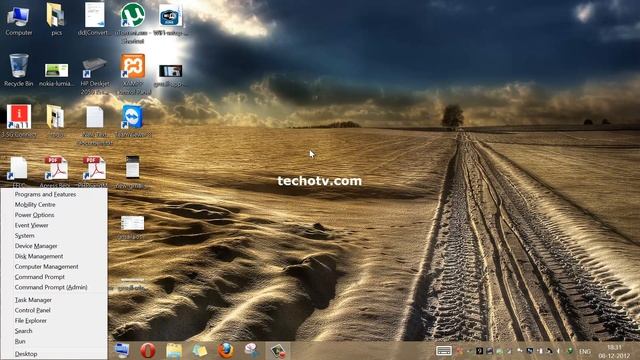This screenshot has height=360, width=640.
Task: Click the ENG language indicator
Action: [585, 351]
